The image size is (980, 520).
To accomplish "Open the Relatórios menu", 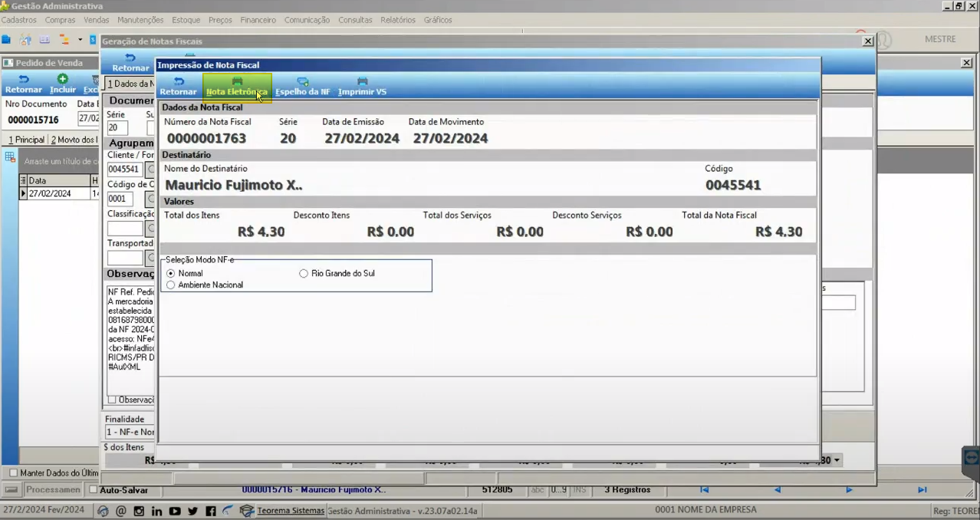I will 398,20.
